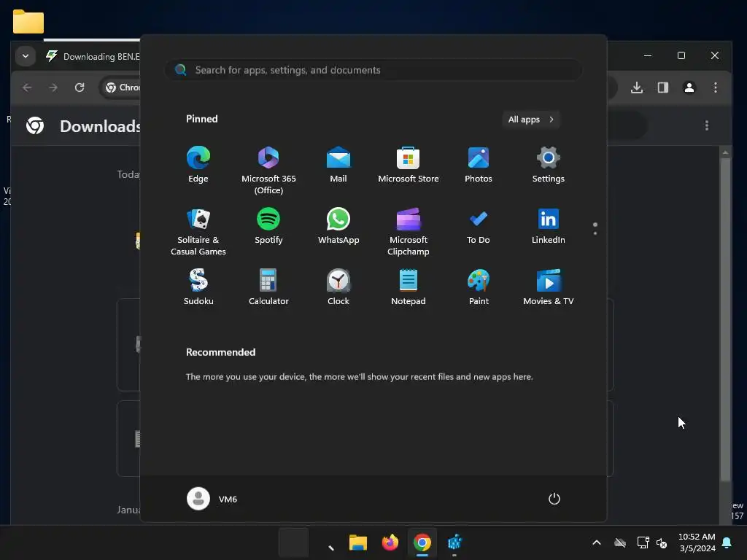Open the power options button

pos(554,499)
